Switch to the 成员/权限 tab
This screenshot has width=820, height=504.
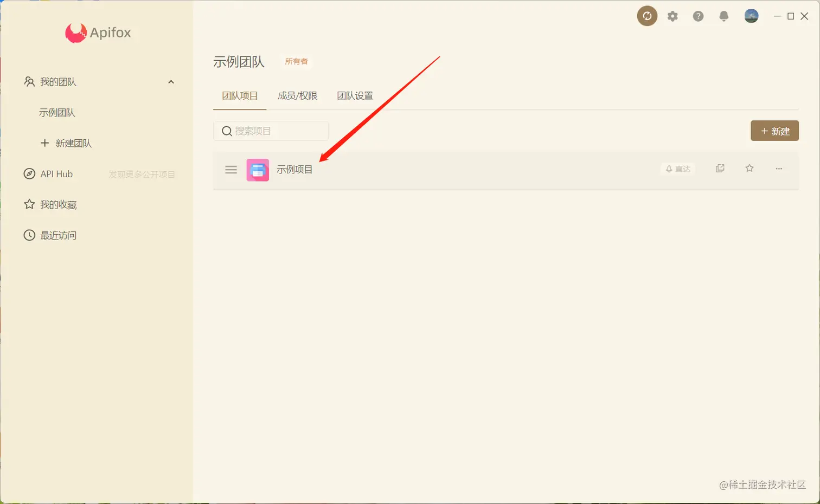point(297,96)
